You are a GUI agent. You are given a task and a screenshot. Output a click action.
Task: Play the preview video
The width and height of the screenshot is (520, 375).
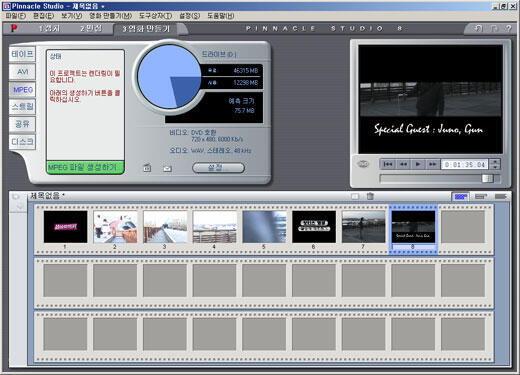[418, 164]
